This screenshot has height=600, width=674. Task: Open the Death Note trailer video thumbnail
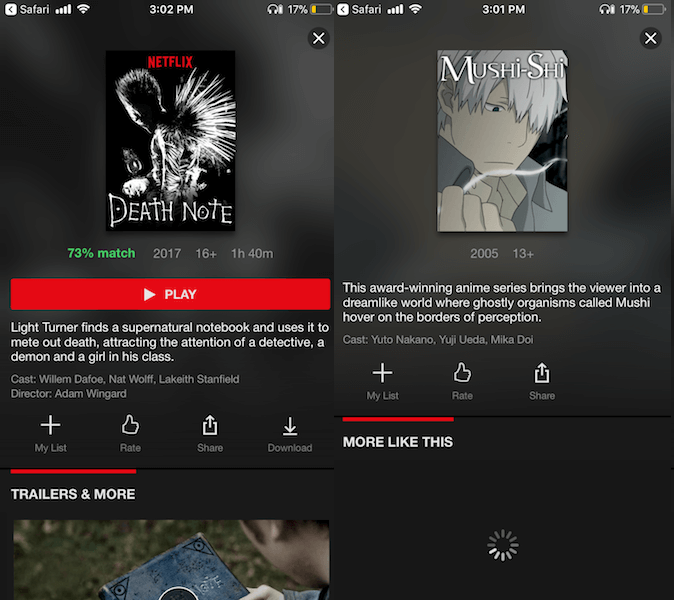coord(171,560)
